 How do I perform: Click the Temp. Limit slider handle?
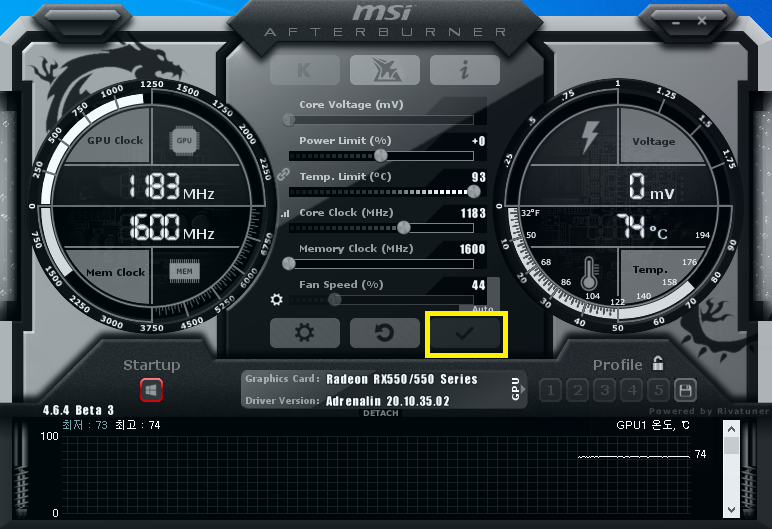474,192
